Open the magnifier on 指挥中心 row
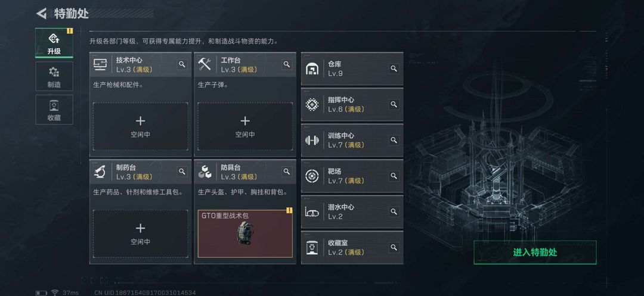 [x=394, y=105]
